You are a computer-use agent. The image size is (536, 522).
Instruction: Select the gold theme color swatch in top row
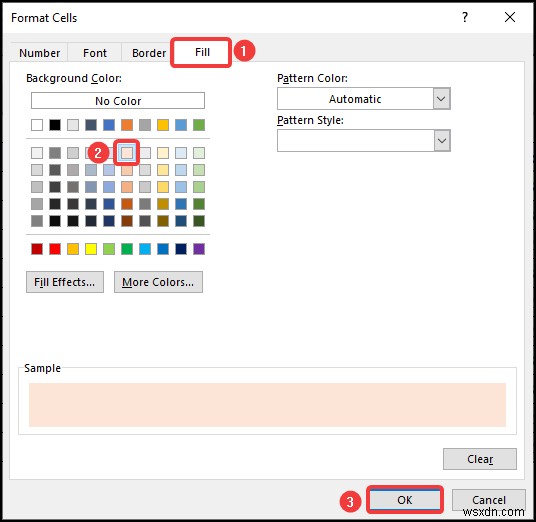pos(163,125)
